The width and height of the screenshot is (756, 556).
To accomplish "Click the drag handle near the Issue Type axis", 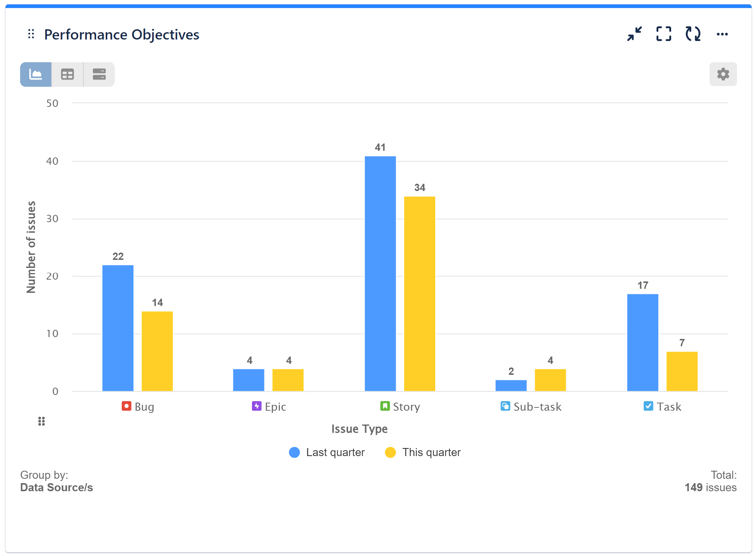I will click(x=41, y=421).
